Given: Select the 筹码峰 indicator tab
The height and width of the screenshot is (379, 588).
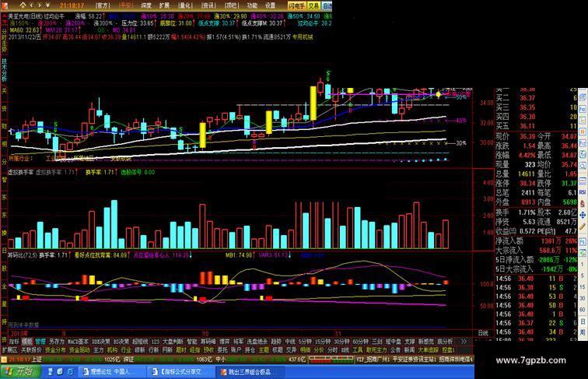Looking at the screenshot, I should coord(208,342).
